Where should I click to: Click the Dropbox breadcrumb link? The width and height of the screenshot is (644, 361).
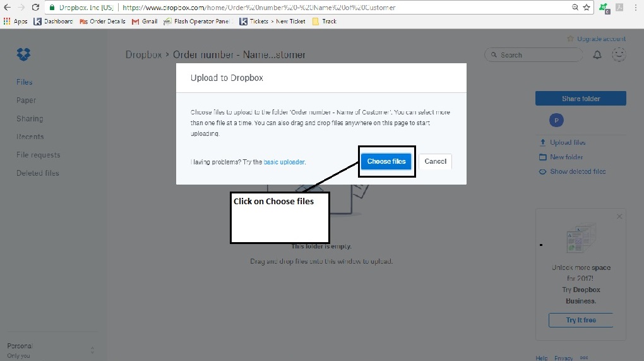143,54
